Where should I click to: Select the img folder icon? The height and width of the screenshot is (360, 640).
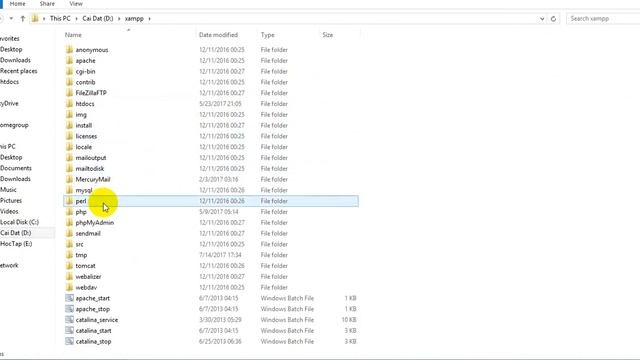click(69, 114)
